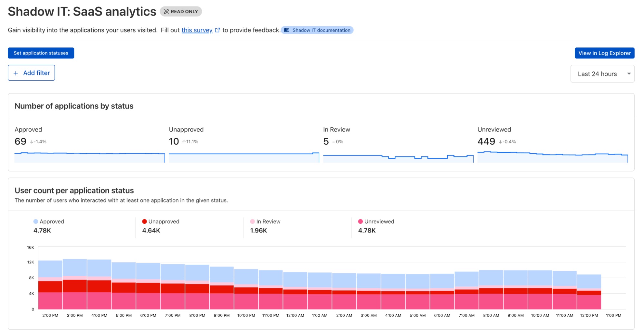Click the plus icon in Add filter
Screen dimensions: 644x335
click(x=15, y=73)
